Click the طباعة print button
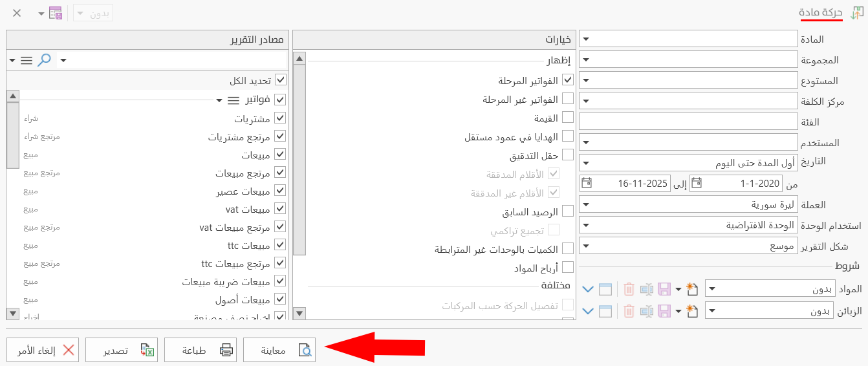The height and width of the screenshot is (366, 868). click(201, 350)
